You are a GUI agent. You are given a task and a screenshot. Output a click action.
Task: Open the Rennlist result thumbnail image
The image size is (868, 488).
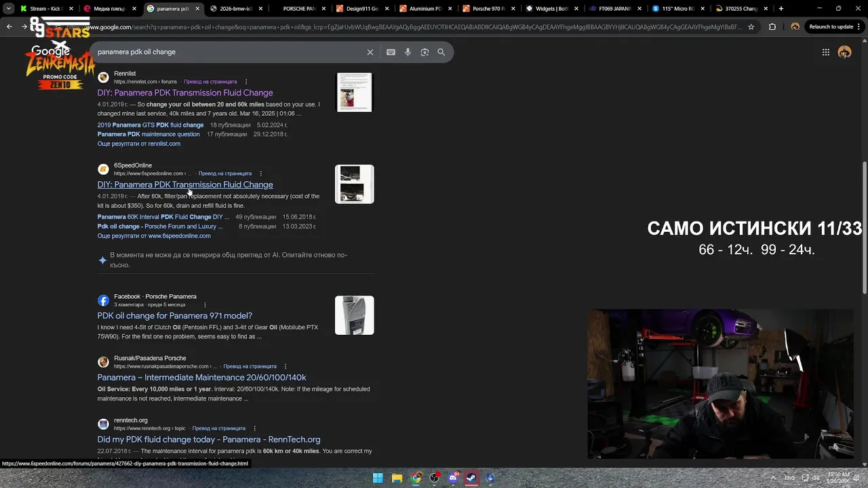(354, 92)
